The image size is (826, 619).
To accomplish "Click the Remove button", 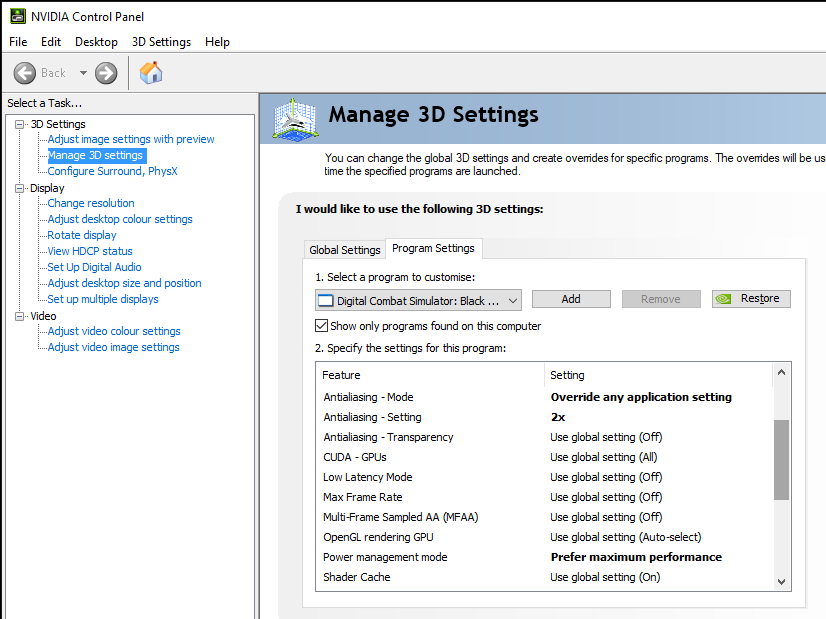I will [661, 299].
